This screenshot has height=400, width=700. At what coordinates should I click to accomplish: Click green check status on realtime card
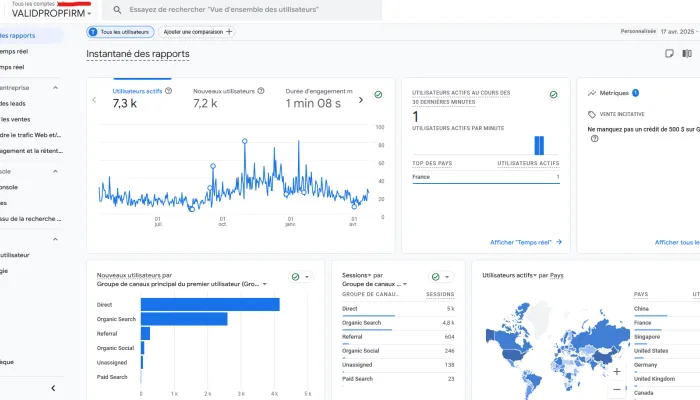point(553,95)
